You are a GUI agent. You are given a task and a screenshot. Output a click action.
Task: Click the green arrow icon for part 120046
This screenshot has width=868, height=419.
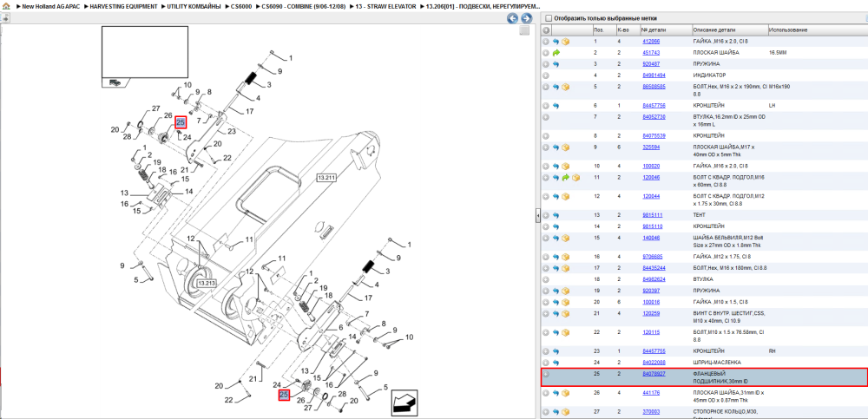566,178
